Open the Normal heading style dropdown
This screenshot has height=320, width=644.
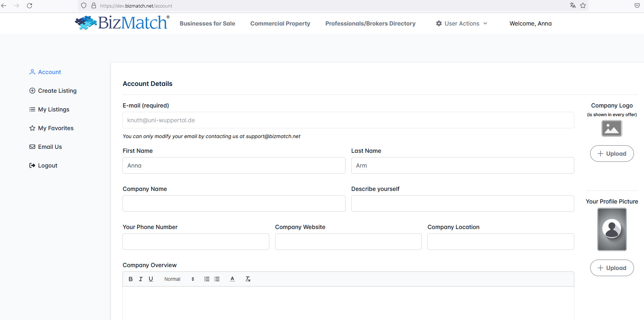point(179,279)
